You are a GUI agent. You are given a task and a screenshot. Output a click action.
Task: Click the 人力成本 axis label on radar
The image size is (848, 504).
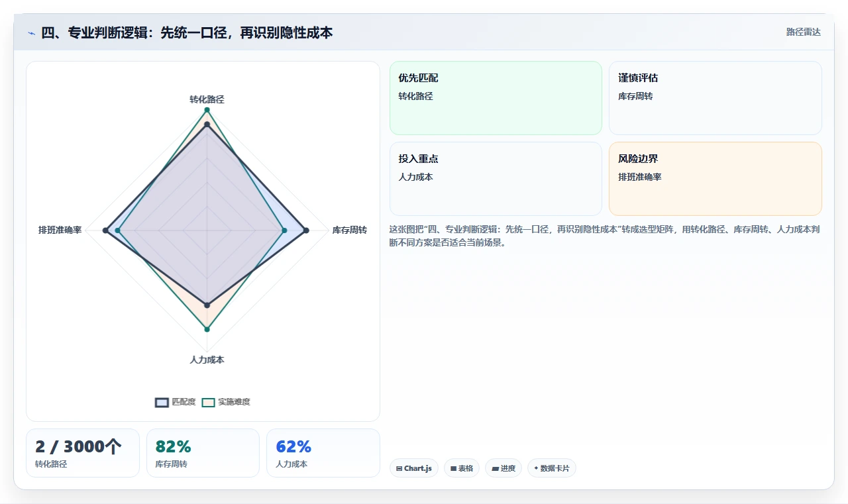(x=207, y=360)
